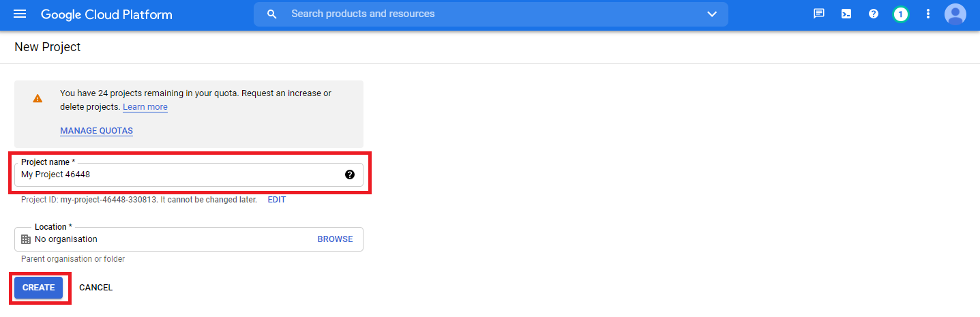Viewport: 980px width, 317px height.
Task: Open the three-dot settings menu
Action: pyautogui.click(x=928, y=14)
